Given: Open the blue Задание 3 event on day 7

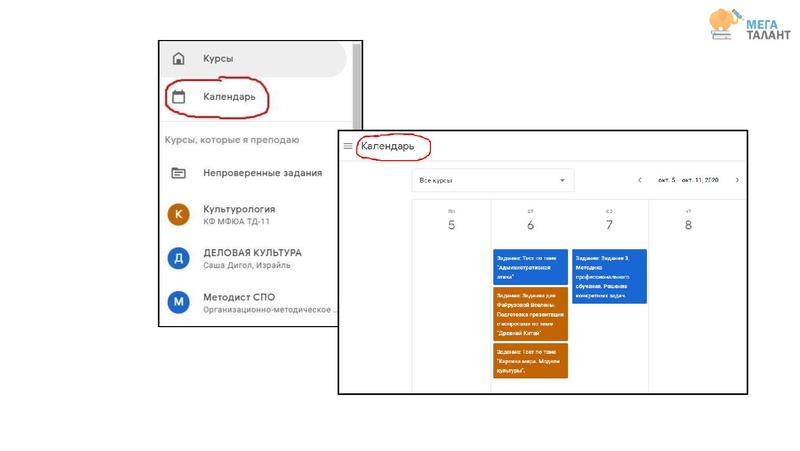Looking at the screenshot, I should [x=609, y=276].
